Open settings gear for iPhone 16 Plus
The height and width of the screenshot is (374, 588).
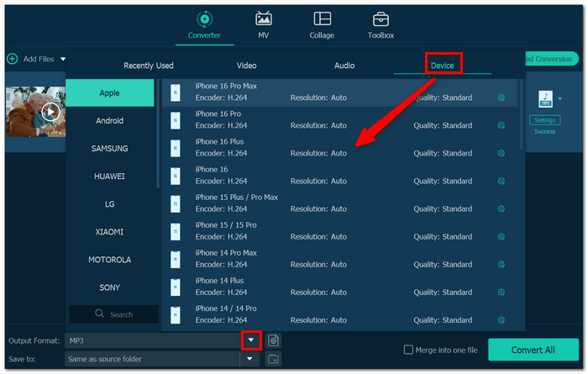[x=501, y=153]
